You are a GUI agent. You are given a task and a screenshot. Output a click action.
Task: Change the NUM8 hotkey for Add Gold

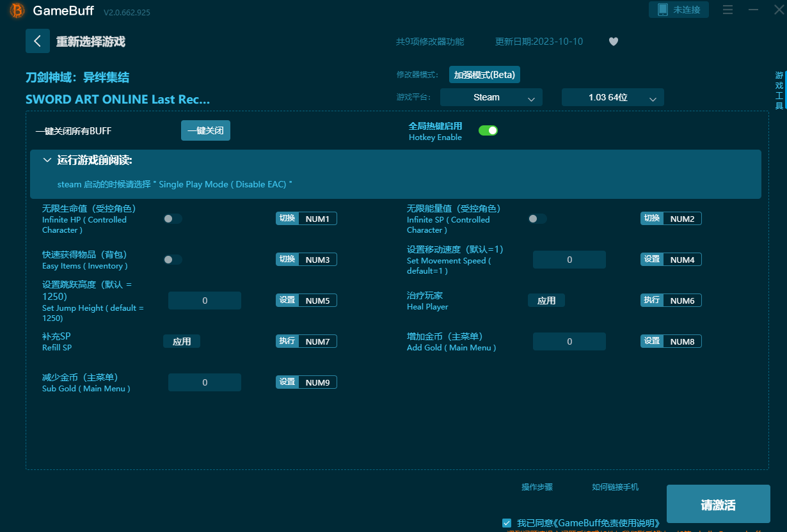point(682,341)
